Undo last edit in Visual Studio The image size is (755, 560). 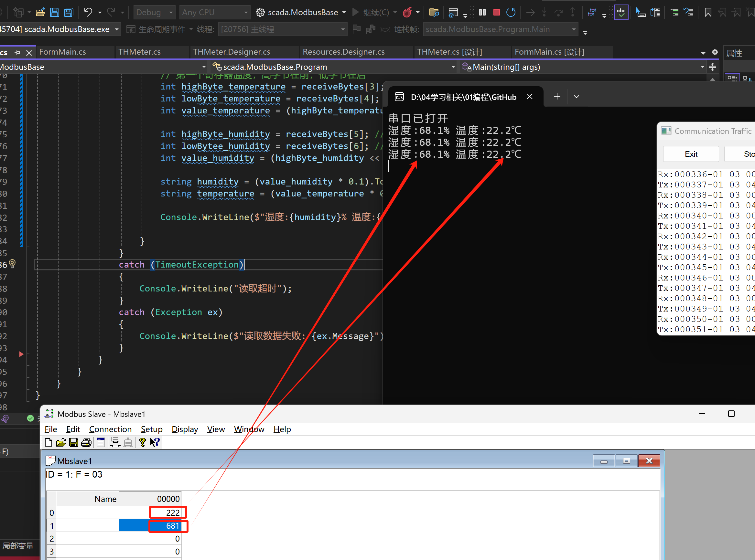point(88,13)
